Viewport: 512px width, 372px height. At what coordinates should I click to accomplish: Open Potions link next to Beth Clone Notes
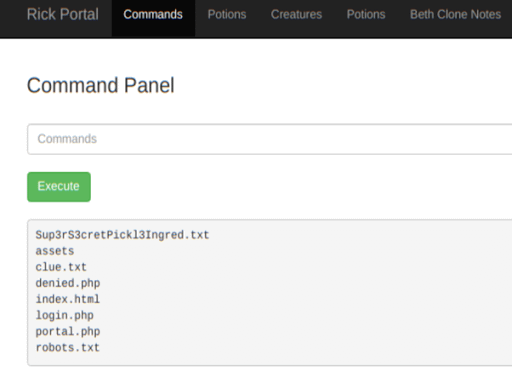point(366,15)
